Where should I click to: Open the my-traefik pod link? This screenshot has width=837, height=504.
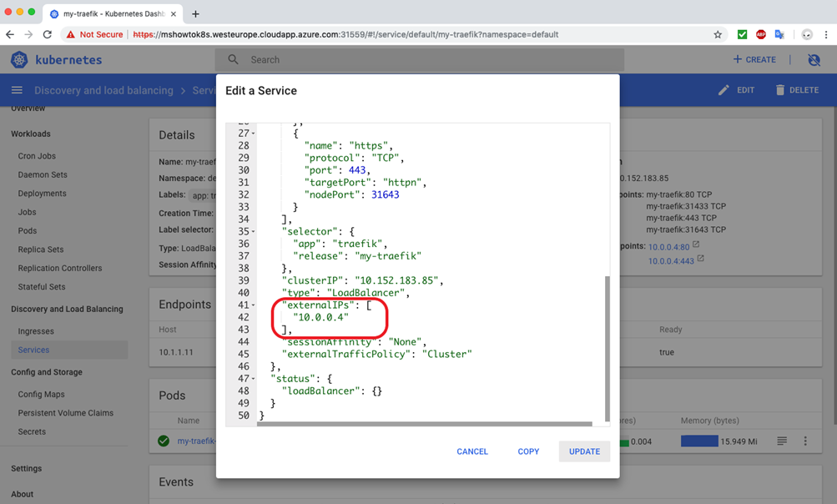[x=196, y=441]
